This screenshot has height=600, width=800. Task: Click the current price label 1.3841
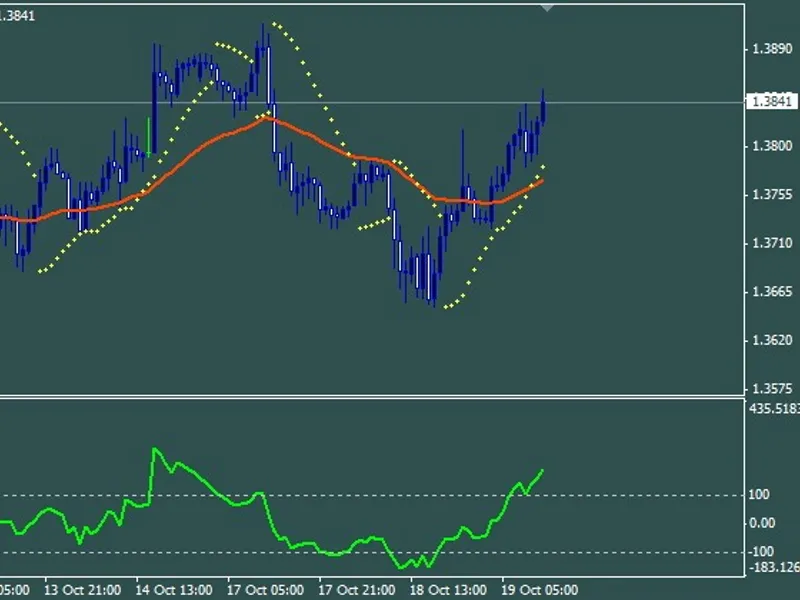771,101
